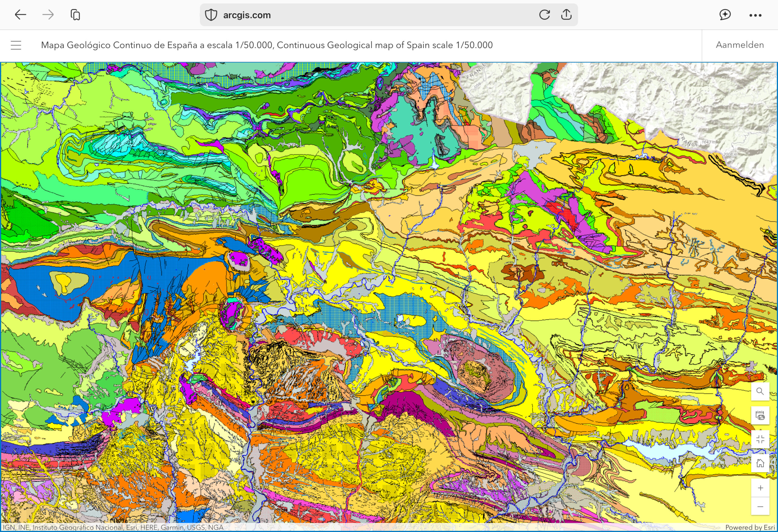Open the Powered by Esri link

749,527
